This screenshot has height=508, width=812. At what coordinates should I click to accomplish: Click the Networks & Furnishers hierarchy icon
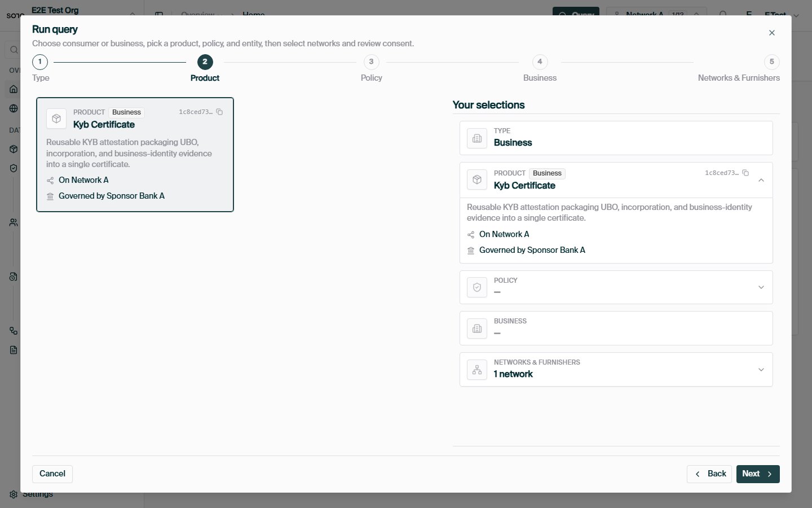(x=477, y=370)
